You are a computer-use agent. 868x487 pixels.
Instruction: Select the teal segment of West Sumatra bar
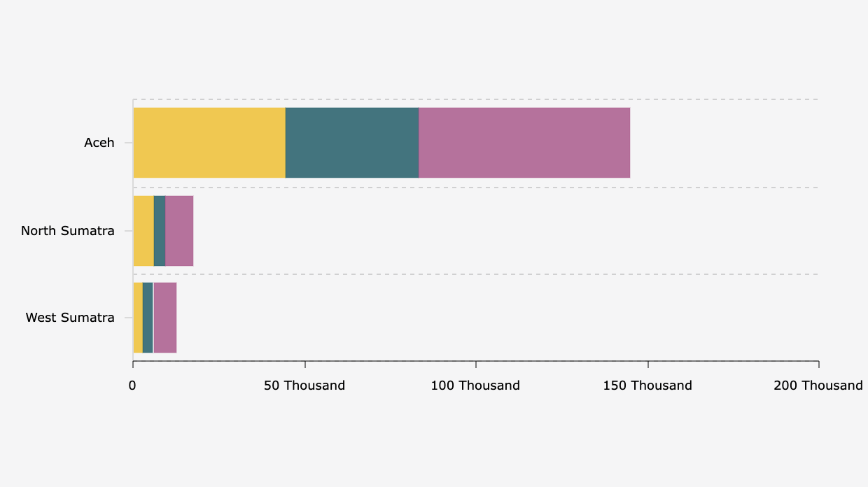click(148, 318)
